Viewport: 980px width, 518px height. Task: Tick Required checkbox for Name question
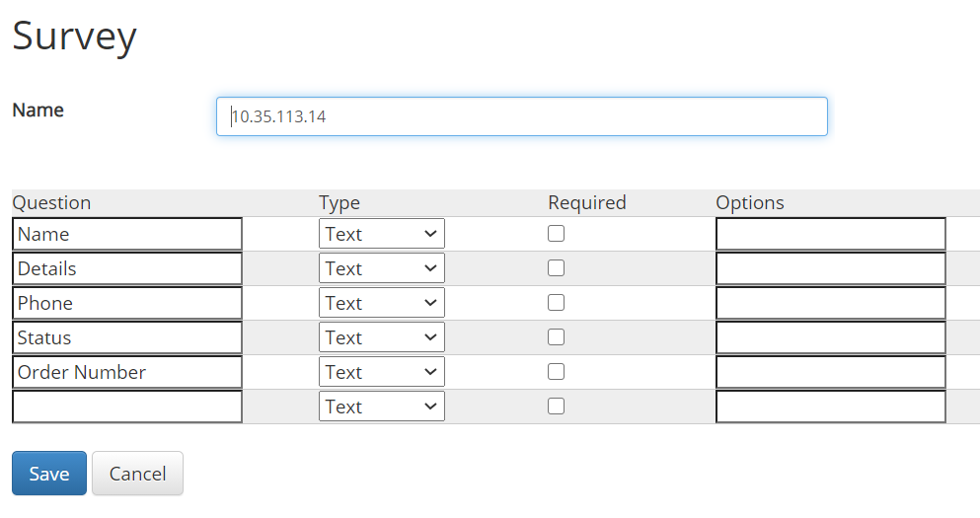click(556, 234)
